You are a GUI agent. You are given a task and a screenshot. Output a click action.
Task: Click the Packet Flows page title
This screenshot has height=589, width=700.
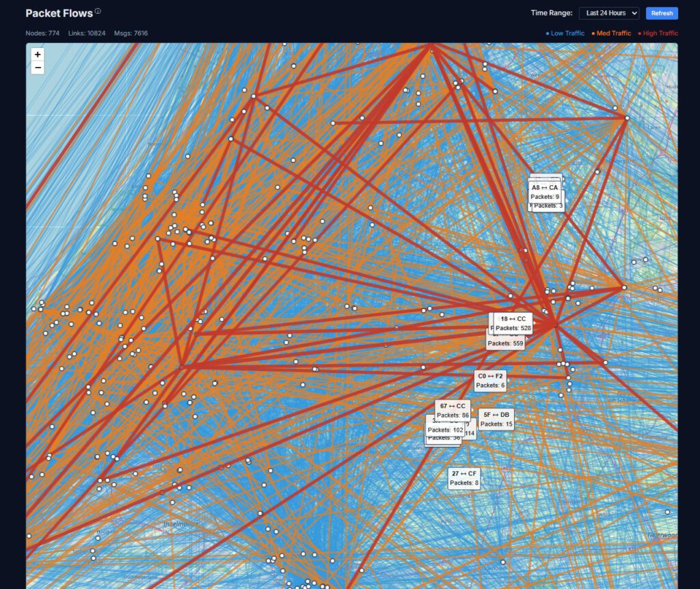tap(59, 13)
